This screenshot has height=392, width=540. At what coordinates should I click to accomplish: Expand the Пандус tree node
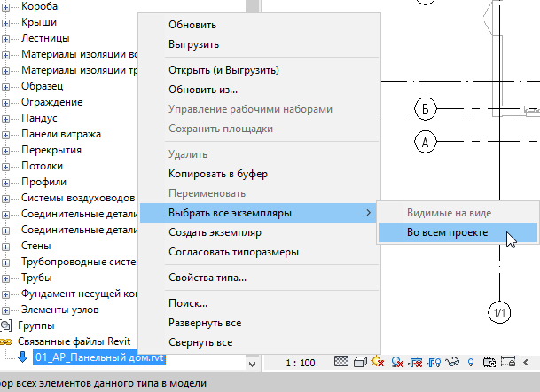tap(5, 119)
